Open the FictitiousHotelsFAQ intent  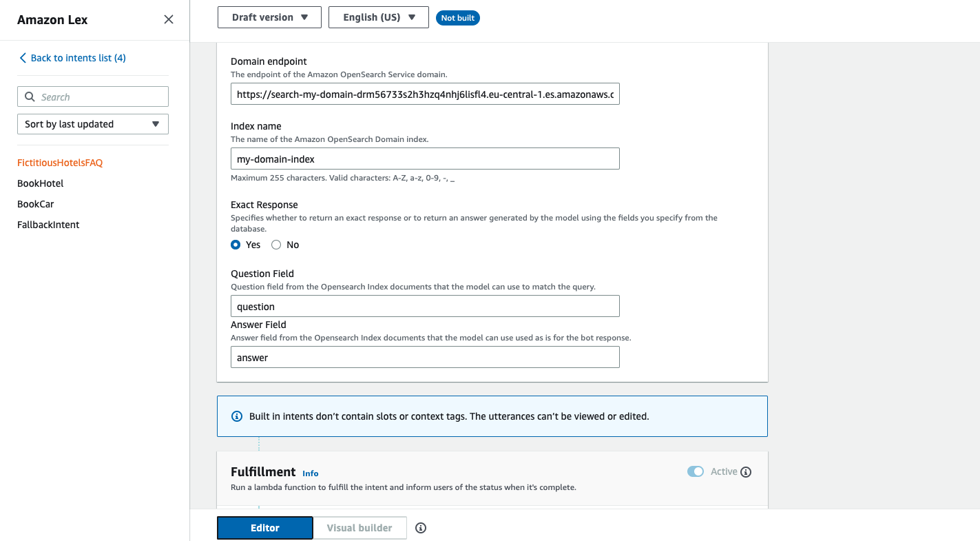pos(60,163)
